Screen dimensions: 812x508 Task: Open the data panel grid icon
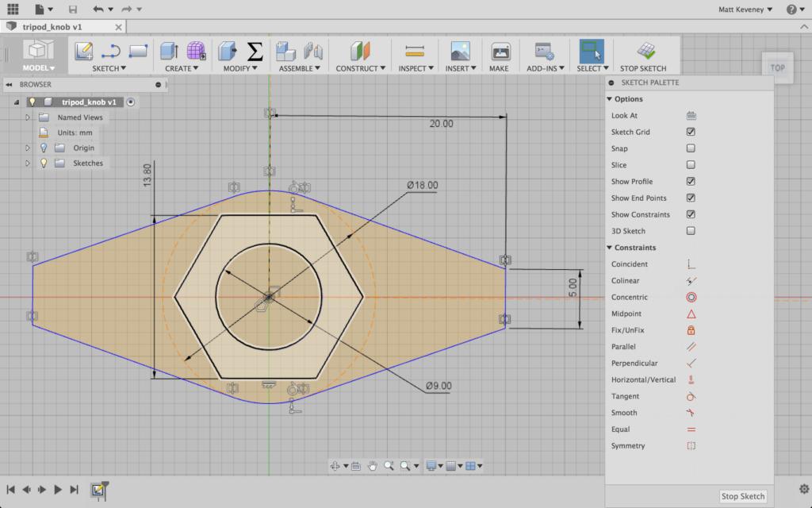point(13,10)
